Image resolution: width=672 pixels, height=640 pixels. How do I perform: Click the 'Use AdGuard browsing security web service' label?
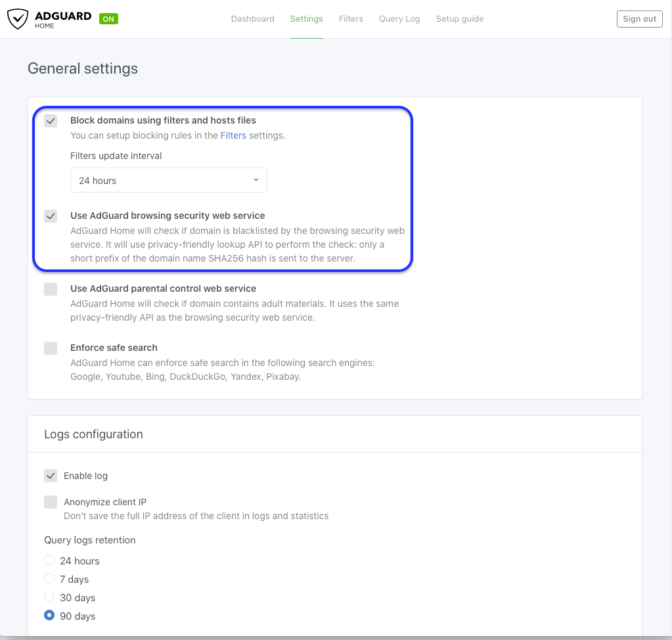[x=168, y=216]
